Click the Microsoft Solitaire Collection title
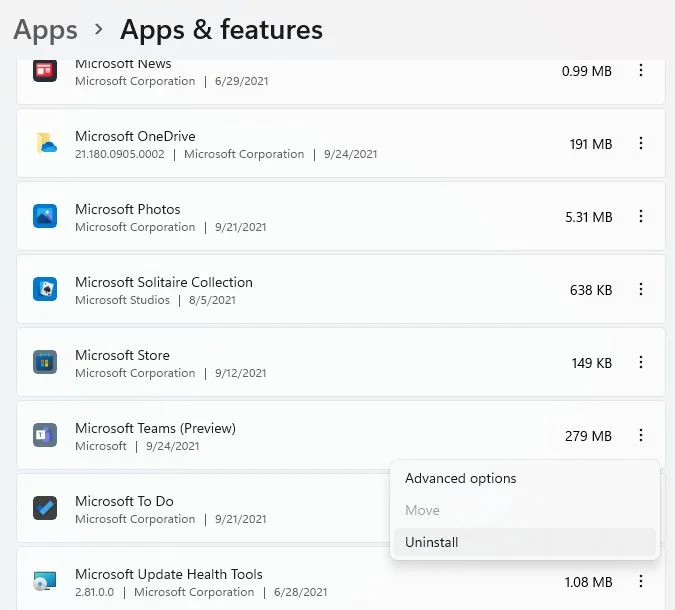This screenshot has height=610, width=675. click(164, 282)
